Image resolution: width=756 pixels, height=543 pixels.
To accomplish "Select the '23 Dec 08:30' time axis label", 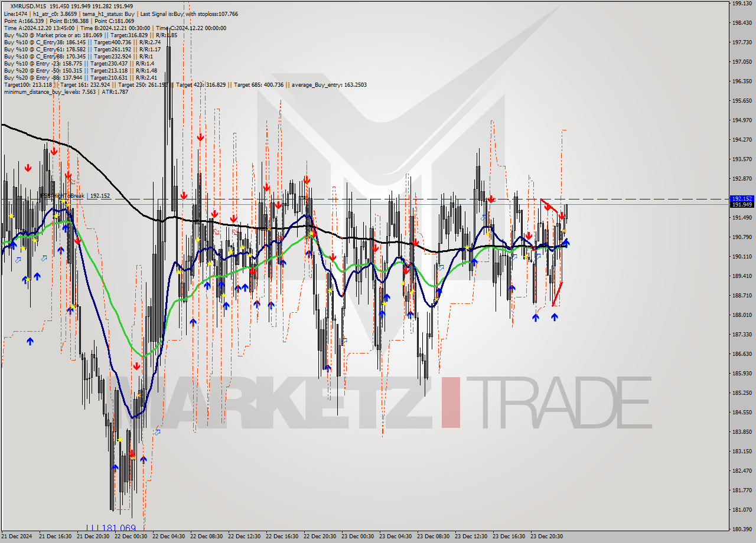I will coord(433,537).
